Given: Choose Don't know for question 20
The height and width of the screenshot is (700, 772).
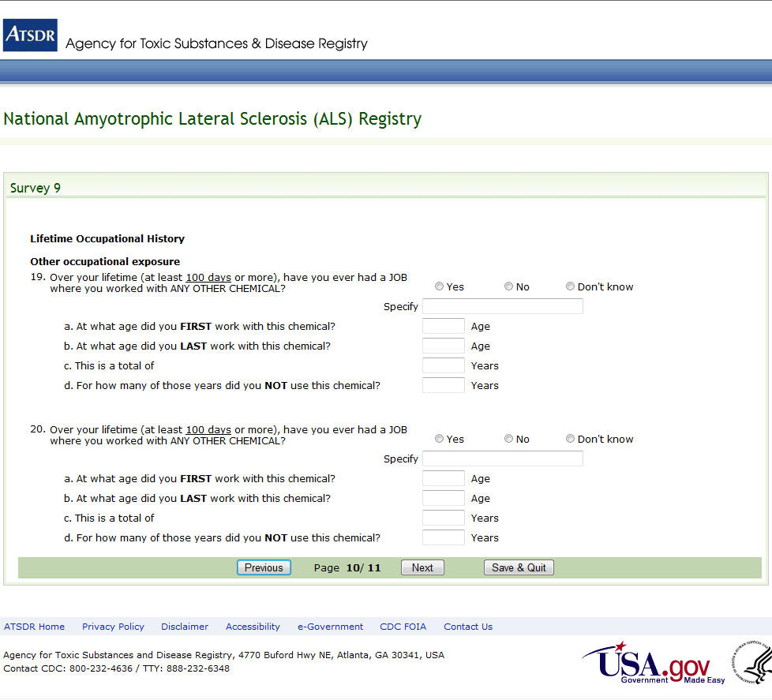Looking at the screenshot, I should pyautogui.click(x=570, y=439).
